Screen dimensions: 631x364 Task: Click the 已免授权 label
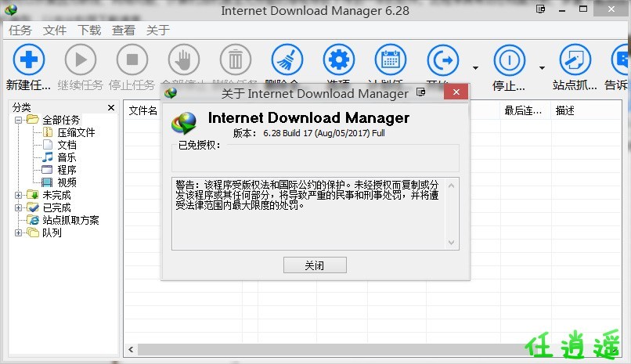tap(199, 145)
